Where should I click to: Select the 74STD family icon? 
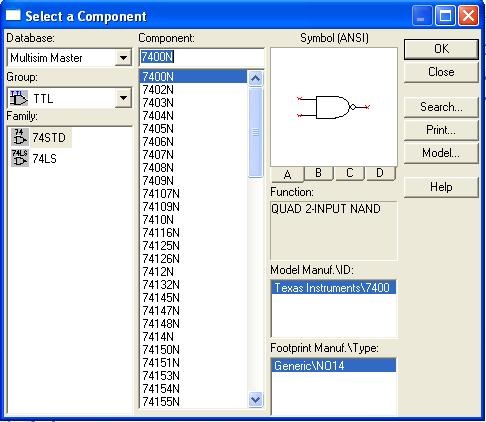coord(20,137)
